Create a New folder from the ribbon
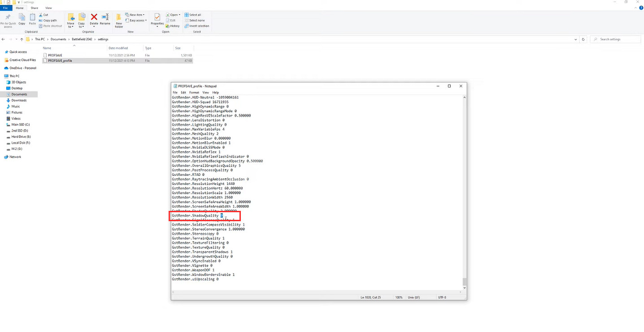Image resolution: width=644 pixels, height=332 pixels. pos(119,19)
